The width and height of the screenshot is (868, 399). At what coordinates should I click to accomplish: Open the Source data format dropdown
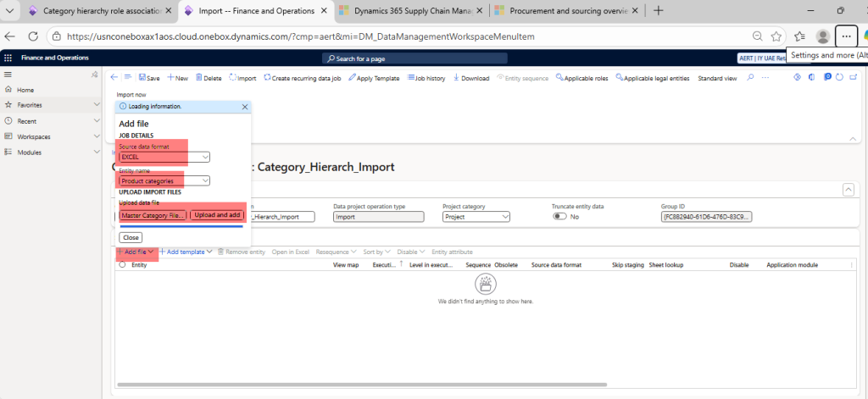point(205,158)
